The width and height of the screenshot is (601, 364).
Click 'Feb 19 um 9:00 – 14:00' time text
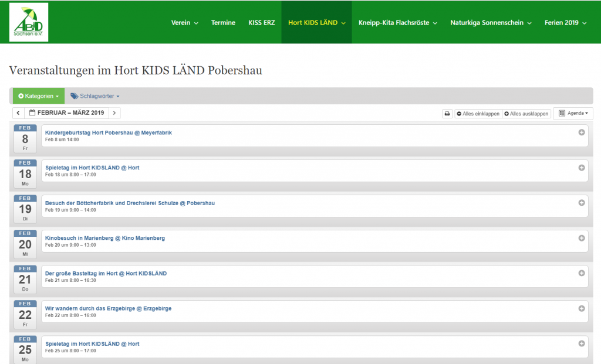tap(70, 210)
